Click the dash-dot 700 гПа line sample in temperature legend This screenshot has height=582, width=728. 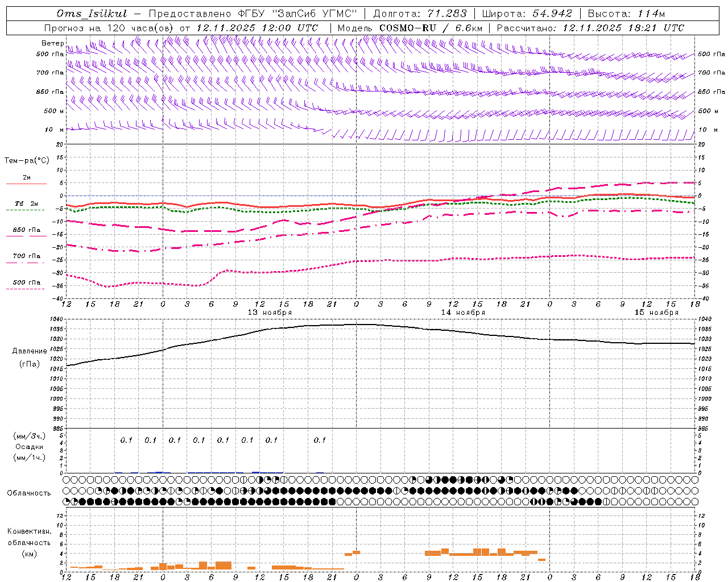coord(25,263)
